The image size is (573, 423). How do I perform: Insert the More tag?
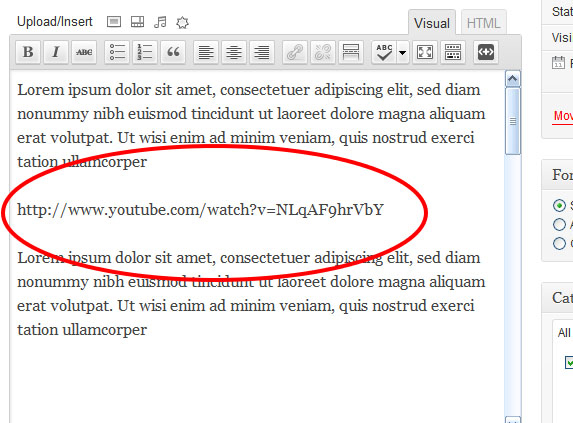(351, 52)
